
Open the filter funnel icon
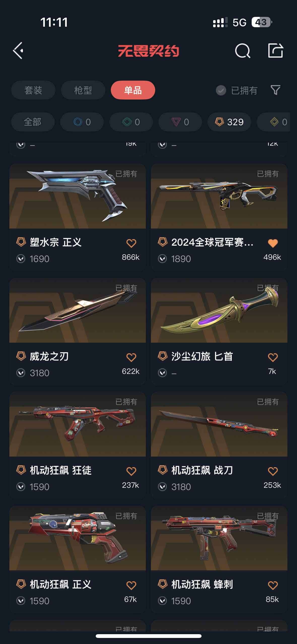tap(275, 90)
